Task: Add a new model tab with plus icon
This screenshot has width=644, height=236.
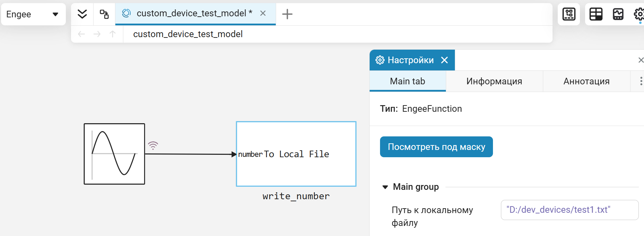Action: 287,14
